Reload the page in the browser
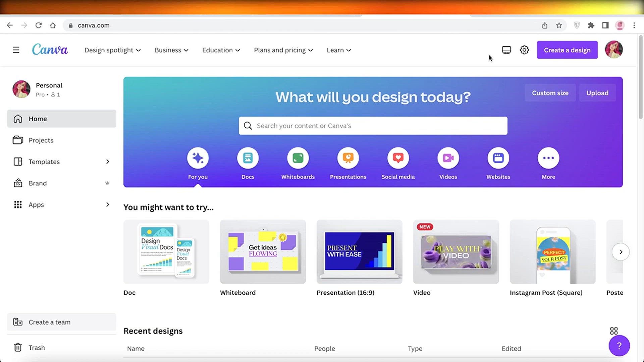The image size is (644, 362). tap(39, 25)
